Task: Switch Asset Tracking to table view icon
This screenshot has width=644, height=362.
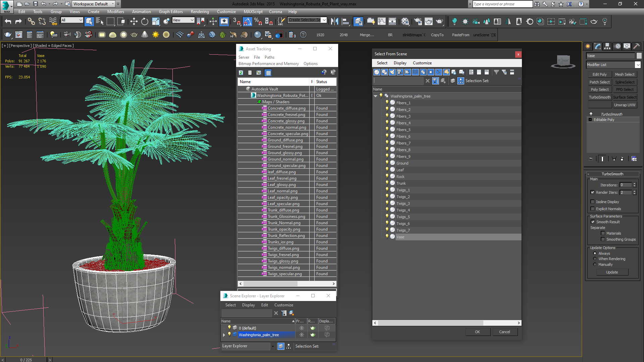Action: (x=268, y=72)
